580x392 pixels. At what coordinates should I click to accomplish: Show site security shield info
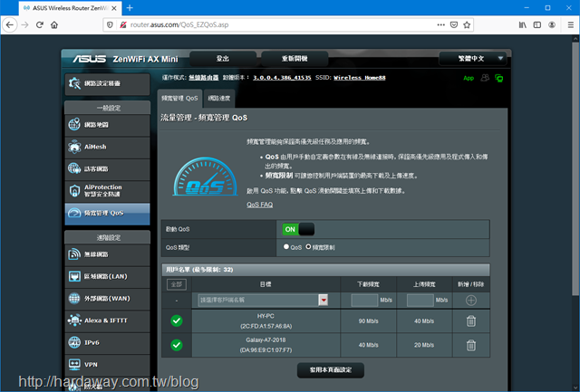pos(110,24)
